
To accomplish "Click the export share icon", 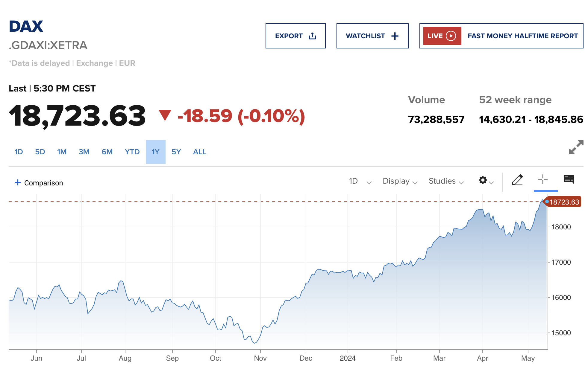I will pyautogui.click(x=312, y=36).
